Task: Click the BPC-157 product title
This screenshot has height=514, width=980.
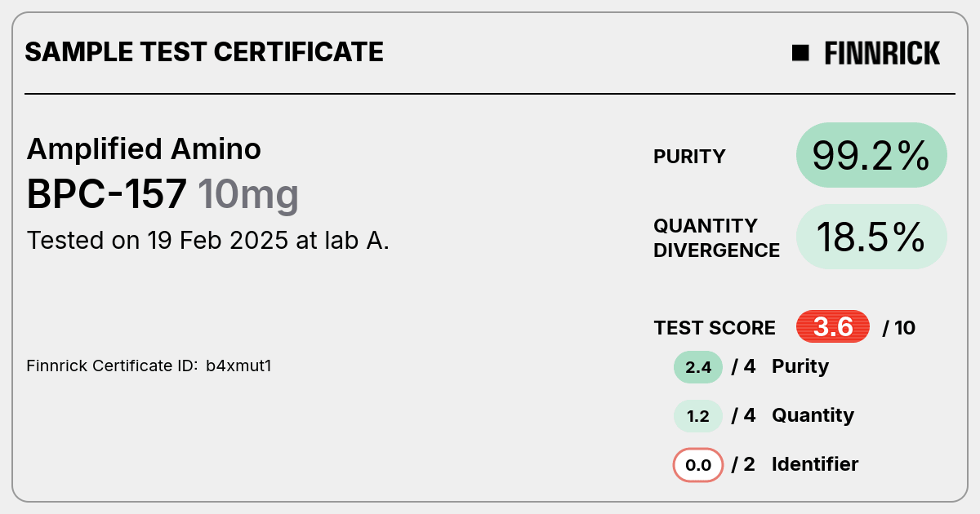Action: [107, 194]
